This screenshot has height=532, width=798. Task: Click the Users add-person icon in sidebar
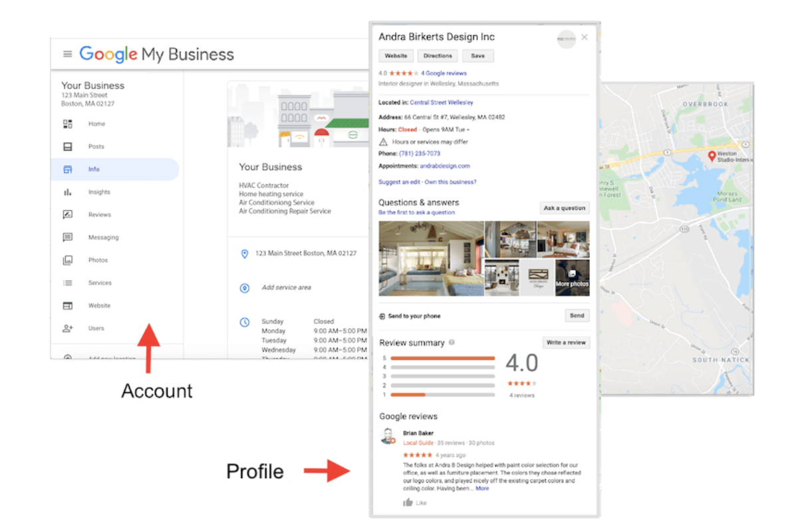point(67,328)
